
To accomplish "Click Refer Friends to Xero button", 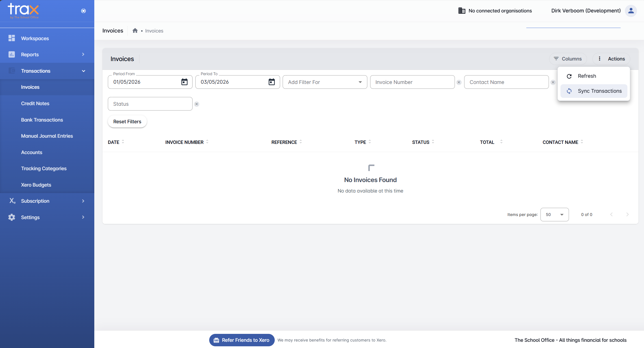I will click(242, 340).
